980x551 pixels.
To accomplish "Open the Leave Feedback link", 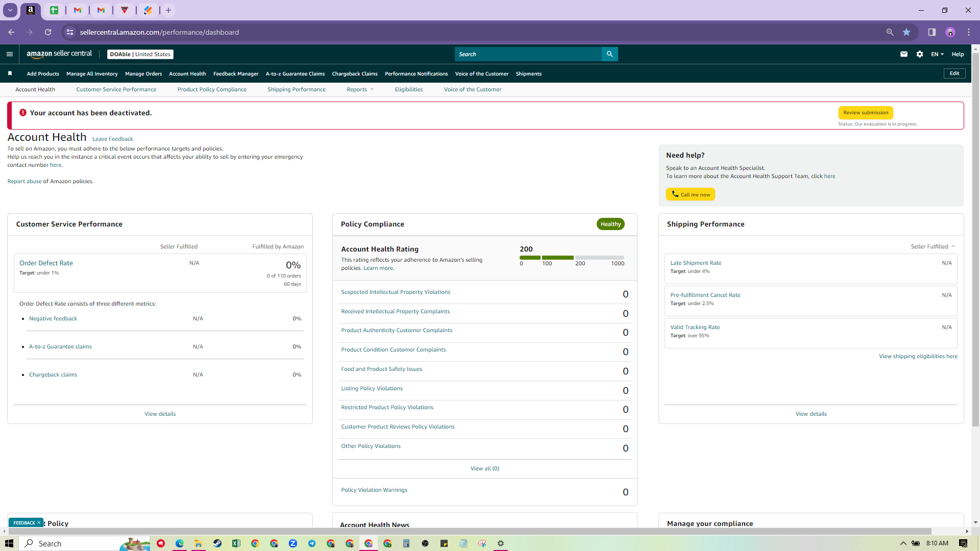I will coord(113,139).
